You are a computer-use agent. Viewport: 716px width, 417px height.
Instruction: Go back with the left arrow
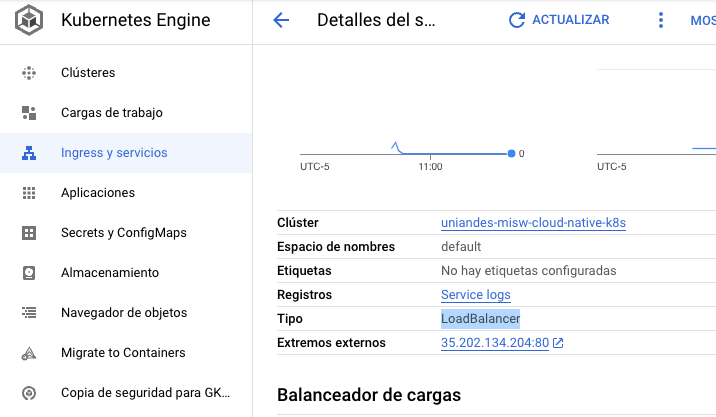click(281, 20)
